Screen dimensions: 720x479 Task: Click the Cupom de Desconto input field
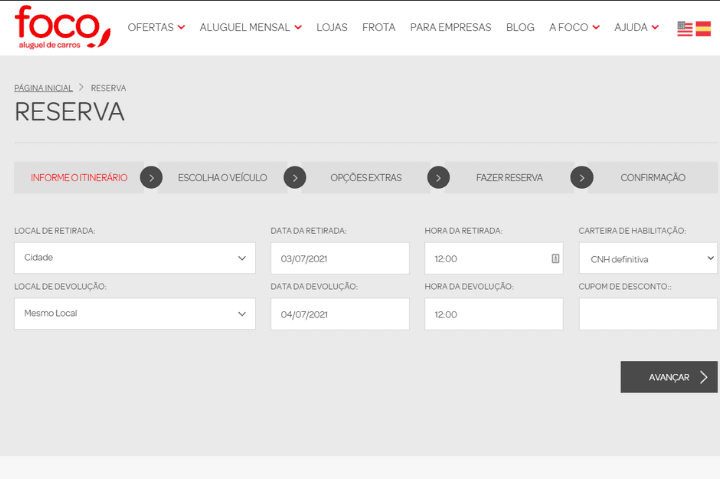tap(648, 314)
